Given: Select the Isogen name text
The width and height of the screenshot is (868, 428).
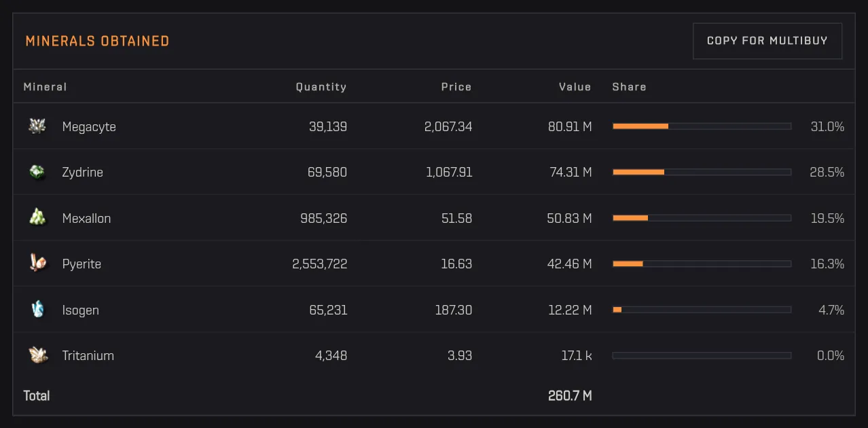Looking at the screenshot, I should coord(81,310).
